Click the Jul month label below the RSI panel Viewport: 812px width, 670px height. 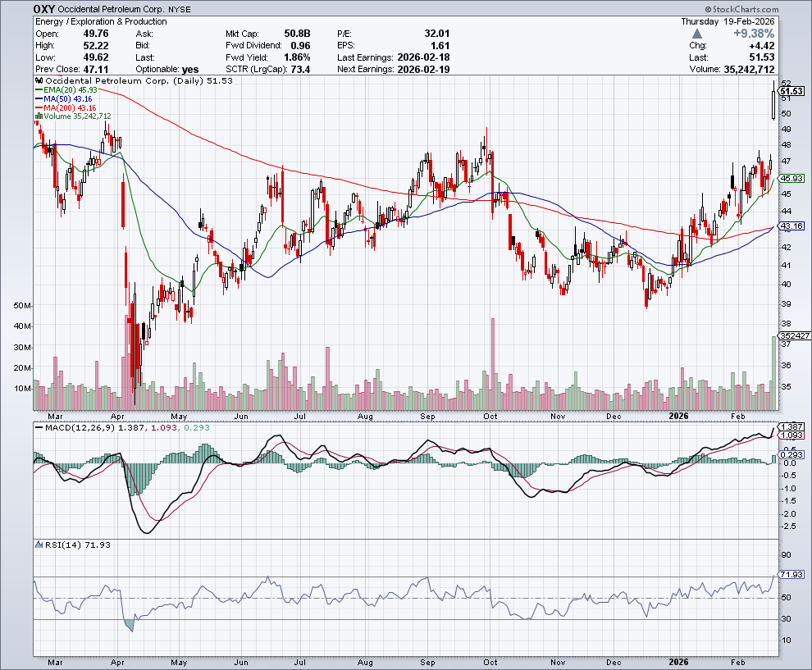[300, 663]
